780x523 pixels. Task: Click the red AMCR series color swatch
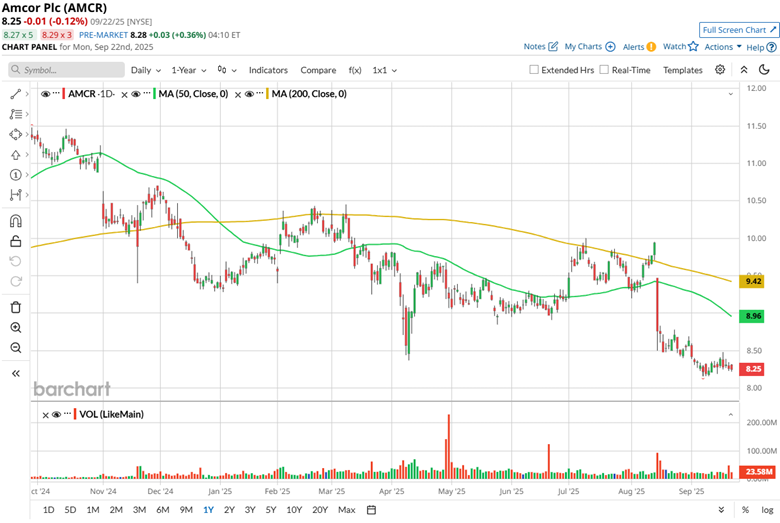pos(64,94)
